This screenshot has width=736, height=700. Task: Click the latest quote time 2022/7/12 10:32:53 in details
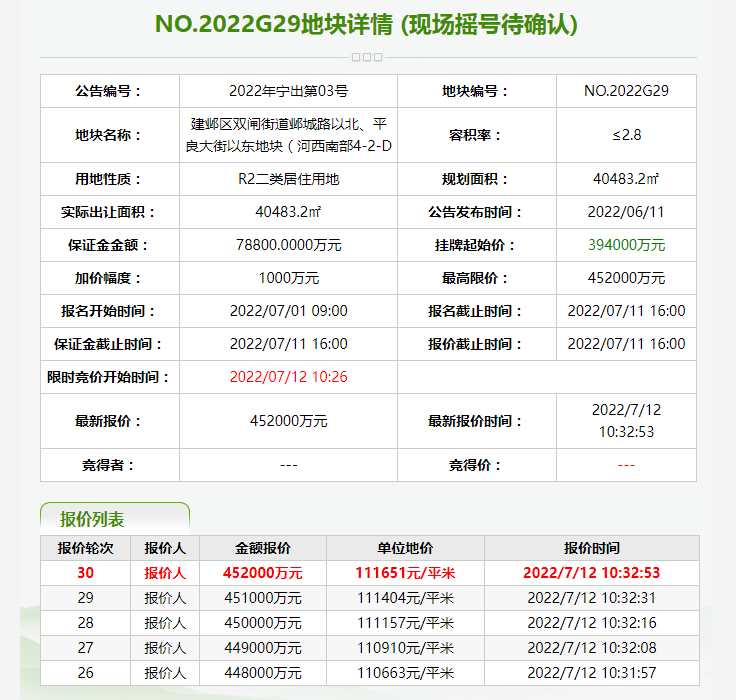coord(626,421)
